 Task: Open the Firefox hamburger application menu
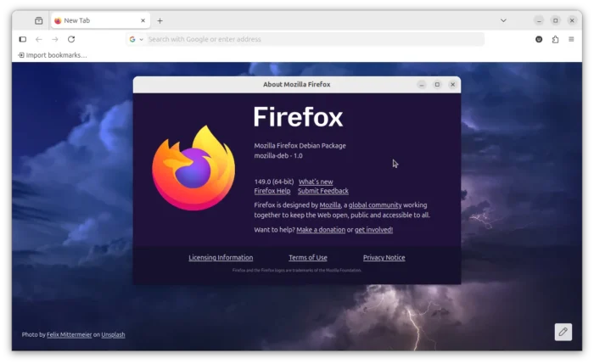point(572,39)
